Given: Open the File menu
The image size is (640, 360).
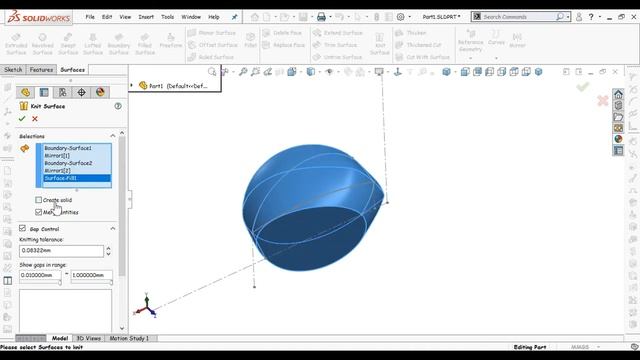Looking at the screenshot, I should [90, 17].
